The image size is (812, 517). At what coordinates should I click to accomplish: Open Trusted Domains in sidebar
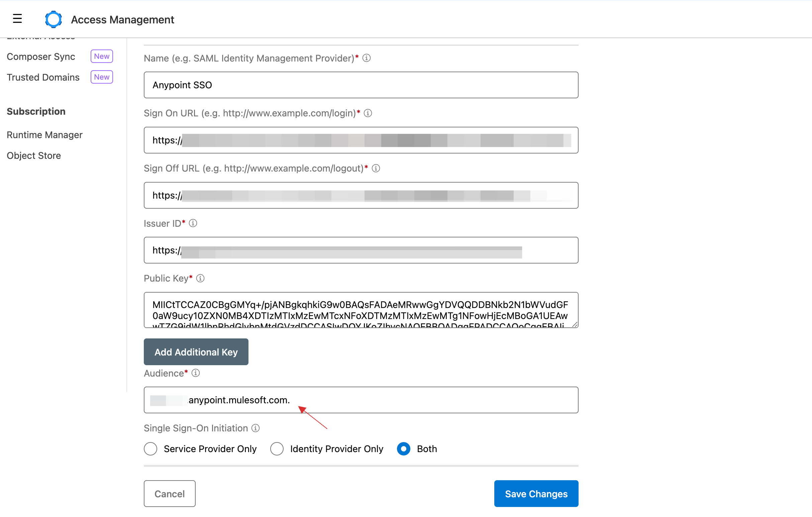coord(43,77)
